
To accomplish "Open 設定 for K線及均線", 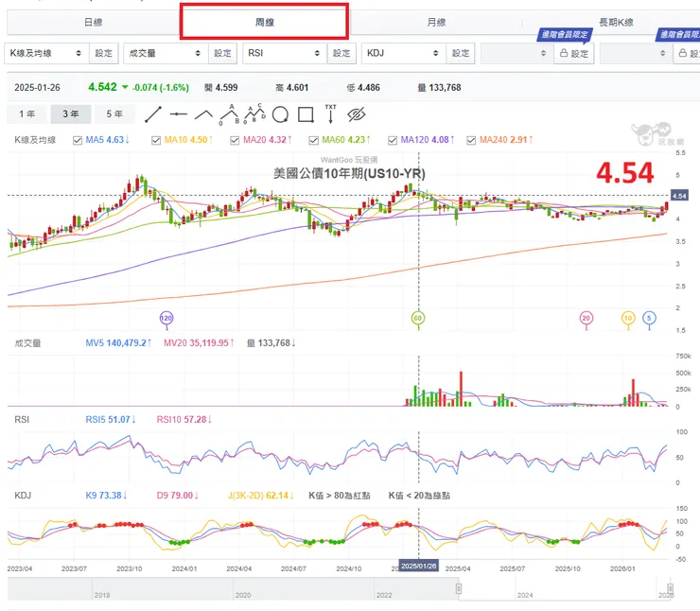I will pyautogui.click(x=103, y=53).
